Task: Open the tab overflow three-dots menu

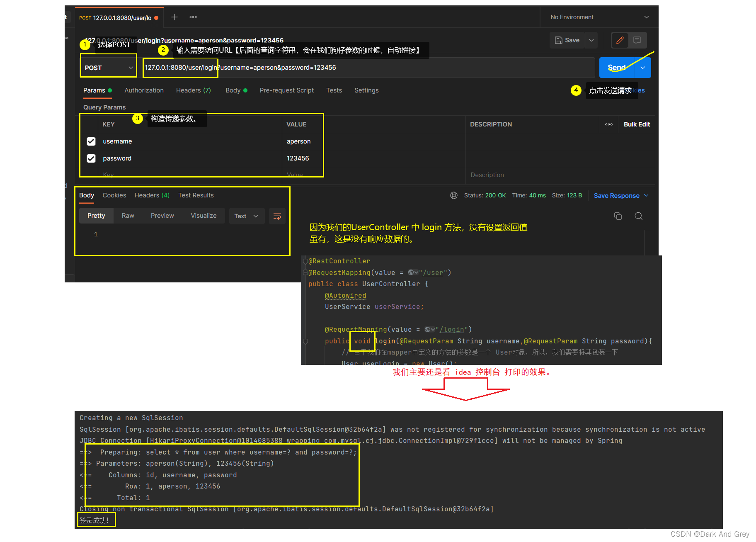Action: (x=193, y=17)
